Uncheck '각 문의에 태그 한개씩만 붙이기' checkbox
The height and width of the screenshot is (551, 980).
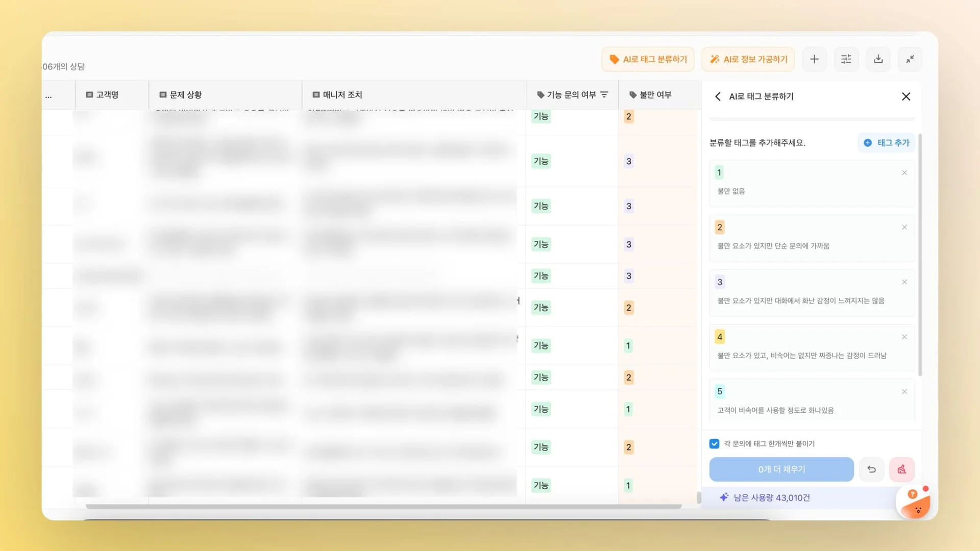coord(714,444)
